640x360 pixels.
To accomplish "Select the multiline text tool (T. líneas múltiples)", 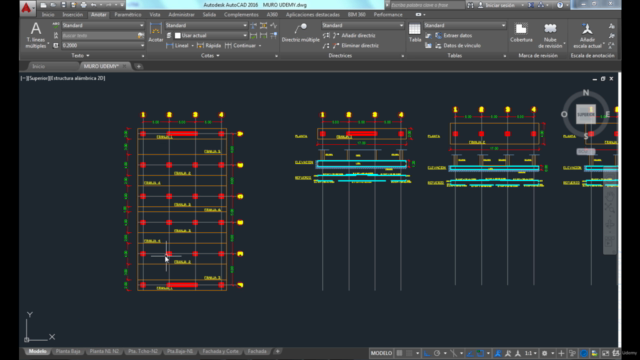I will (36, 36).
